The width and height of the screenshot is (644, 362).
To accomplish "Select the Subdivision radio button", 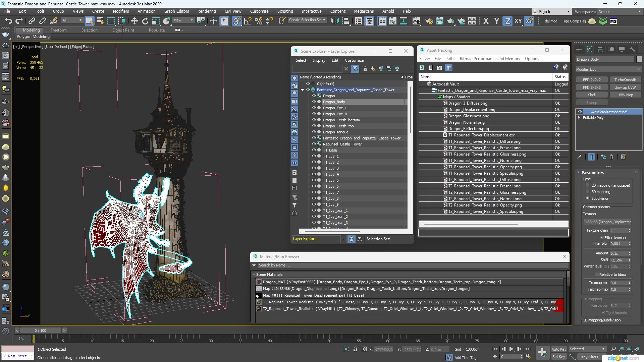I will click(587, 198).
